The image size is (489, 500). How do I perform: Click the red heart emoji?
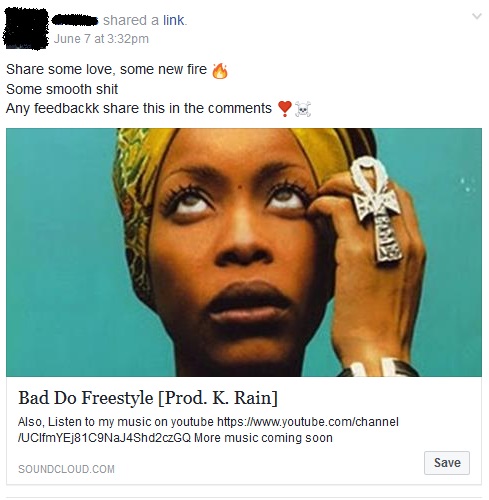click(x=285, y=109)
